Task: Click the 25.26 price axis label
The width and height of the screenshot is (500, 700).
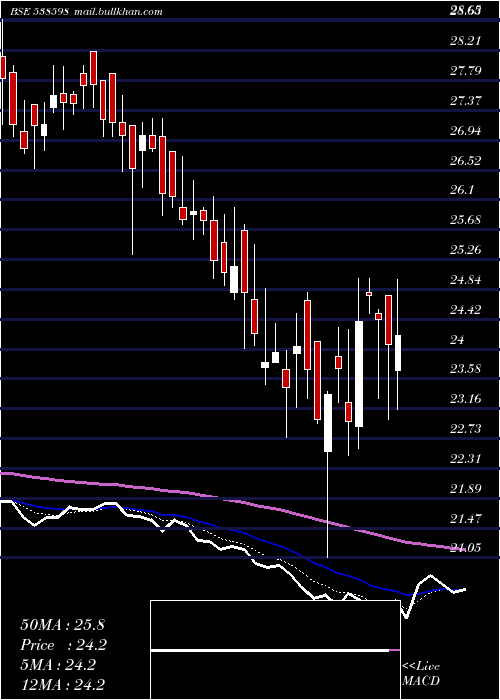Action: 465,250
